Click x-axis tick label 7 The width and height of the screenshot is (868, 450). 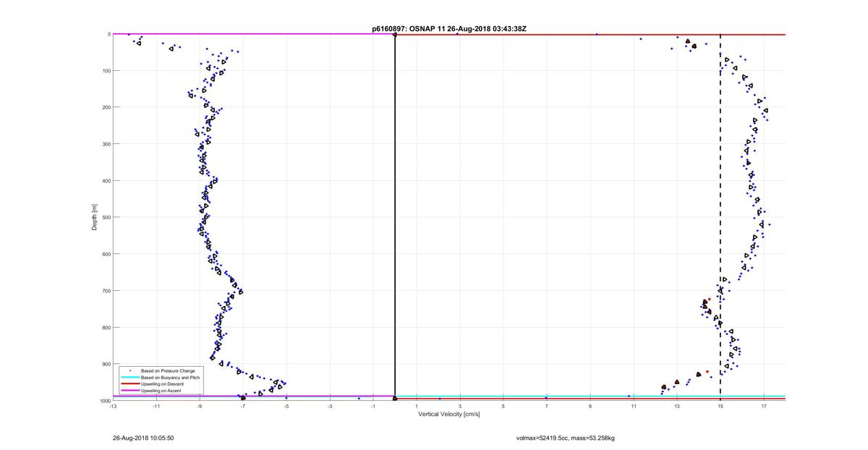[x=547, y=405]
